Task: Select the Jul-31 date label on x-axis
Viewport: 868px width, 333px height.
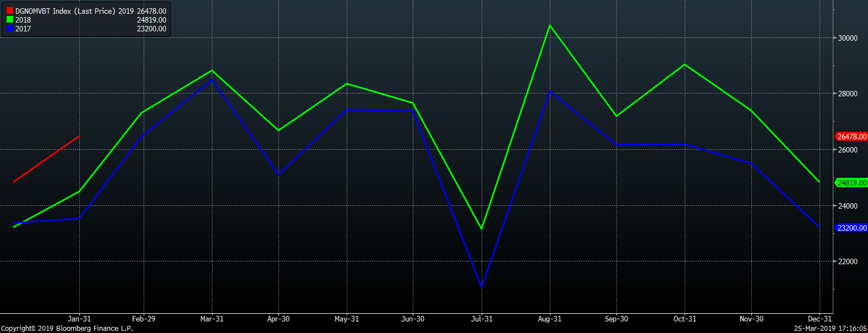Action: [482, 319]
